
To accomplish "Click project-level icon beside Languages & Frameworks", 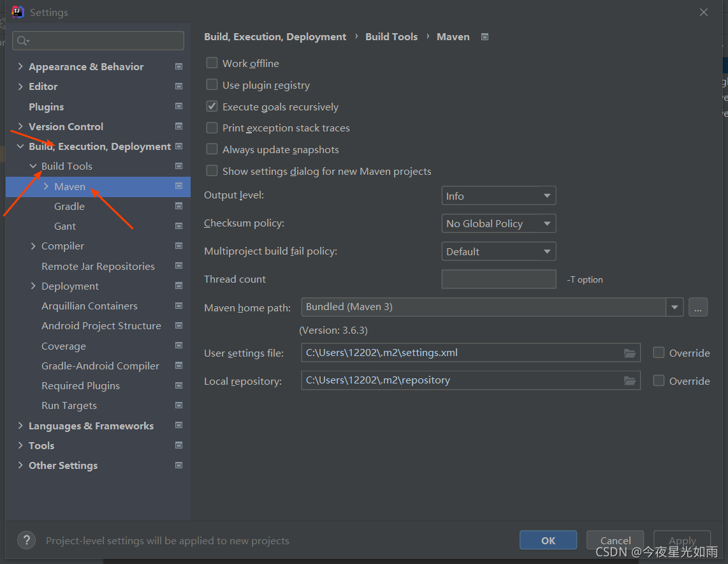I will click(178, 425).
